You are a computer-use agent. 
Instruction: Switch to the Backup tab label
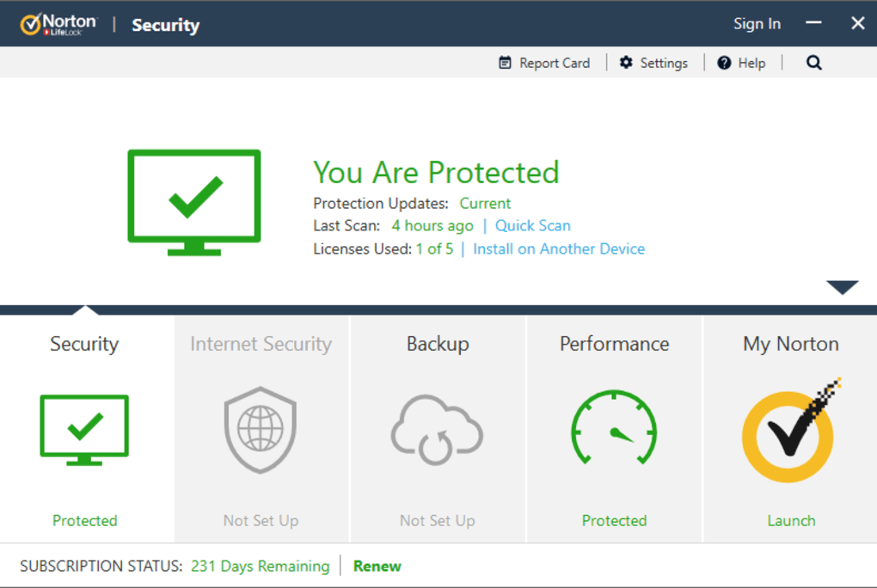click(x=438, y=344)
